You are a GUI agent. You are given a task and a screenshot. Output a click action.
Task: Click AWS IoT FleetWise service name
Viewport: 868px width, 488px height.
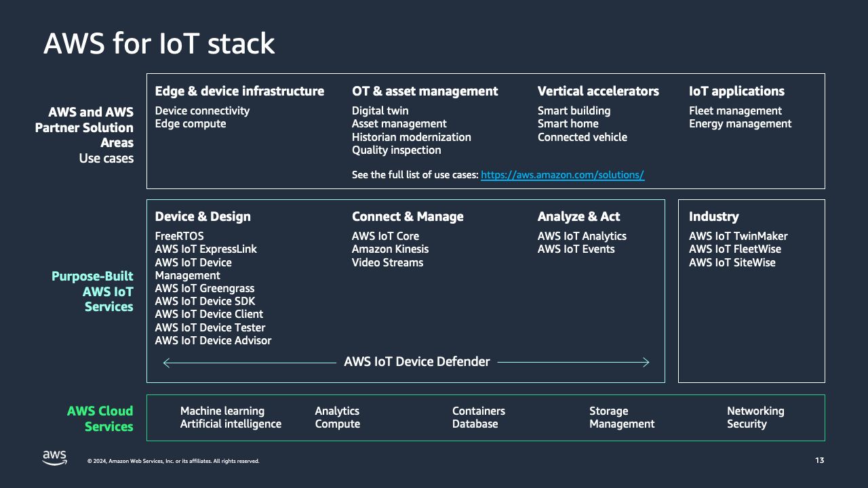(x=735, y=249)
